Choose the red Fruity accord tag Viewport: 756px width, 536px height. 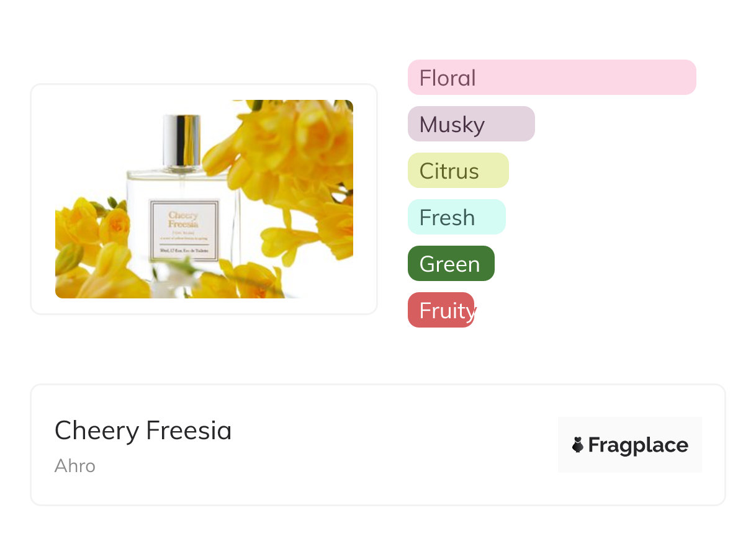[441, 310]
